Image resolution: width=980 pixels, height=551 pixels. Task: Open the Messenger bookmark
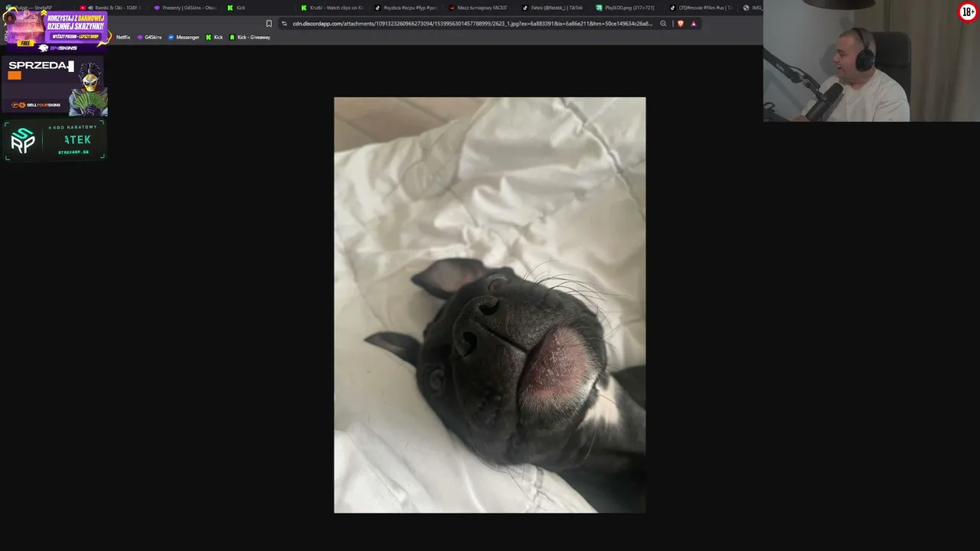(184, 37)
